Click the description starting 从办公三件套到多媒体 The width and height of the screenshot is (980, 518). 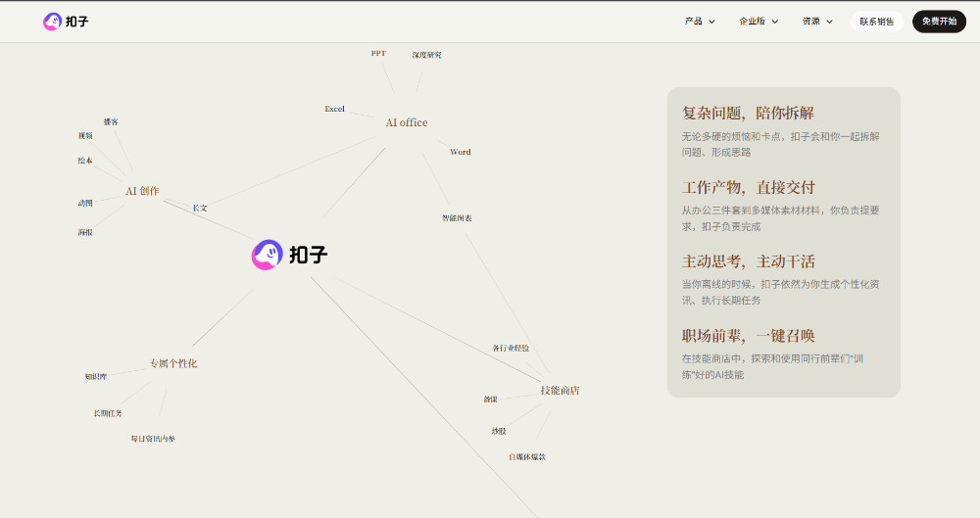click(x=781, y=218)
